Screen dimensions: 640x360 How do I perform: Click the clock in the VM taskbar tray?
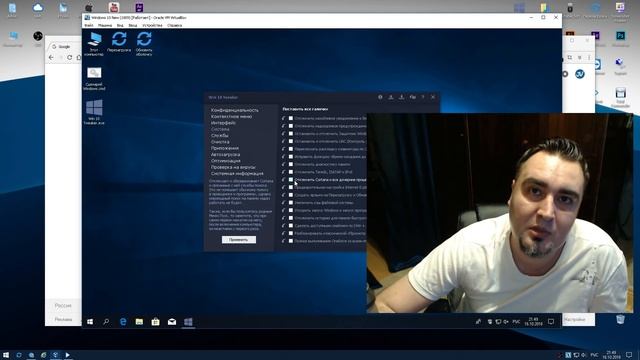pyautogui.click(x=533, y=322)
